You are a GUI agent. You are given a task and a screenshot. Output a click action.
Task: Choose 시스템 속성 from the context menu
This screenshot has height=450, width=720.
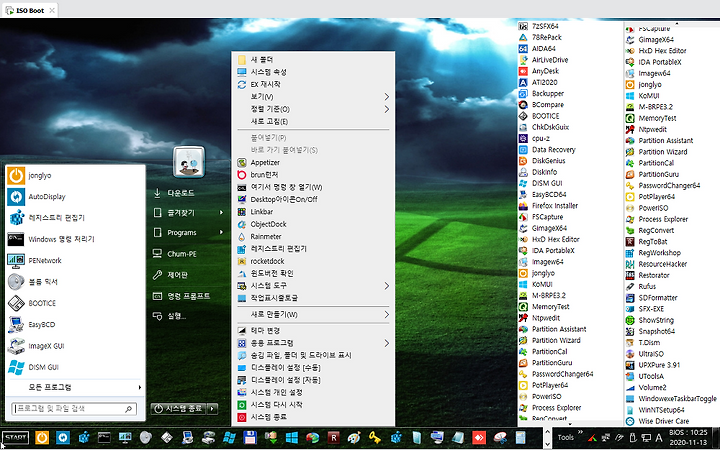[x=313, y=72]
